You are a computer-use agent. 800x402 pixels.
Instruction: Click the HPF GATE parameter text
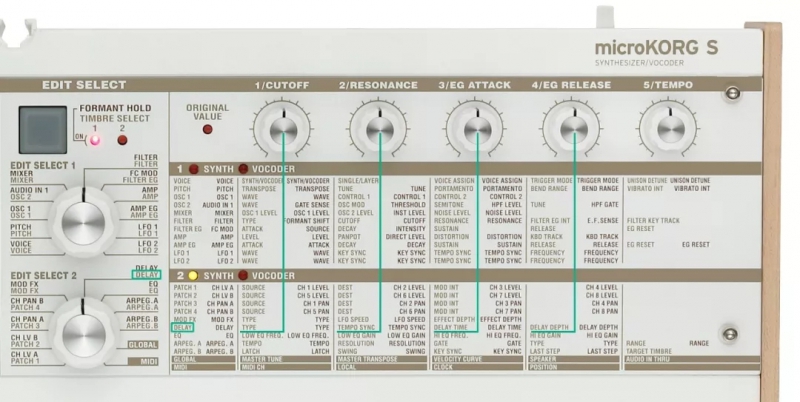(x=605, y=205)
